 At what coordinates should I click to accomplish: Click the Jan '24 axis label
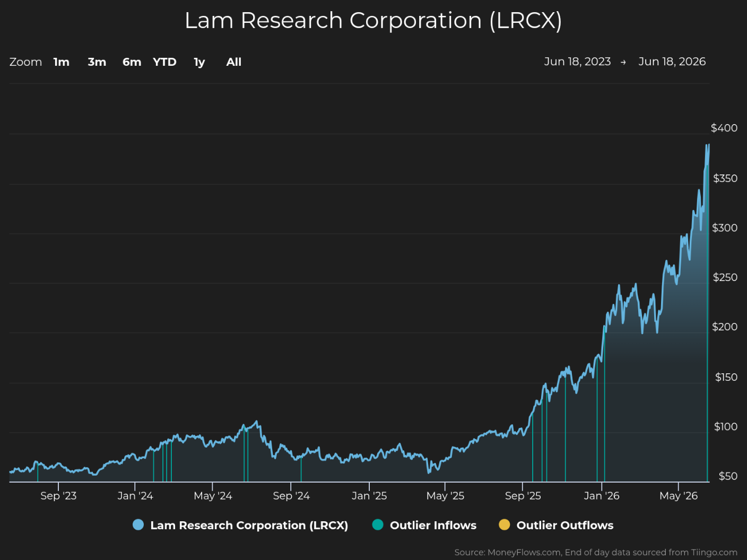pyautogui.click(x=135, y=496)
